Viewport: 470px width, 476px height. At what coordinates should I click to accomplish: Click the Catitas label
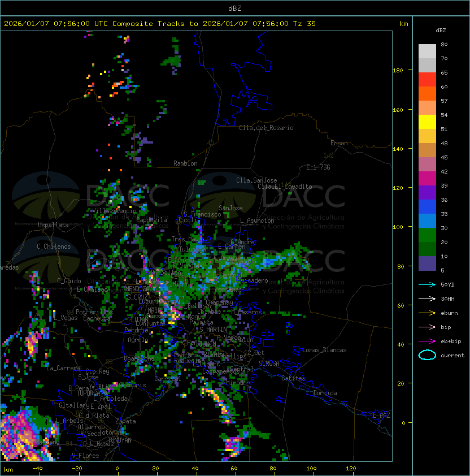293,378
